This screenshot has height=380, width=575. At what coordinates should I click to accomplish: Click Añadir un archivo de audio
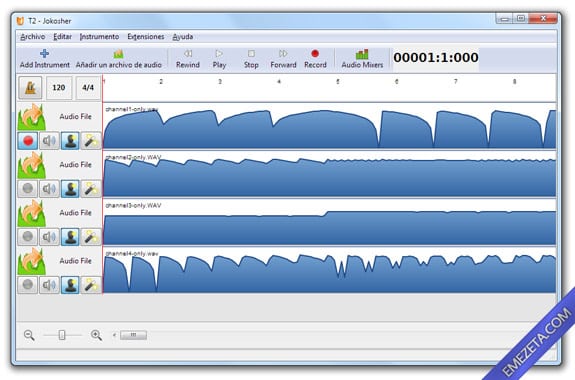118,59
